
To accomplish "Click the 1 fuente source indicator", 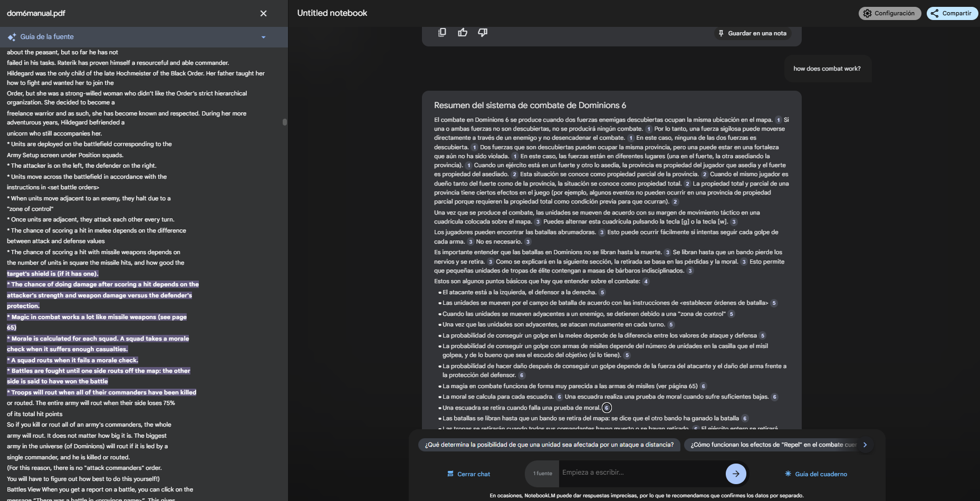I will tap(543, 474).
